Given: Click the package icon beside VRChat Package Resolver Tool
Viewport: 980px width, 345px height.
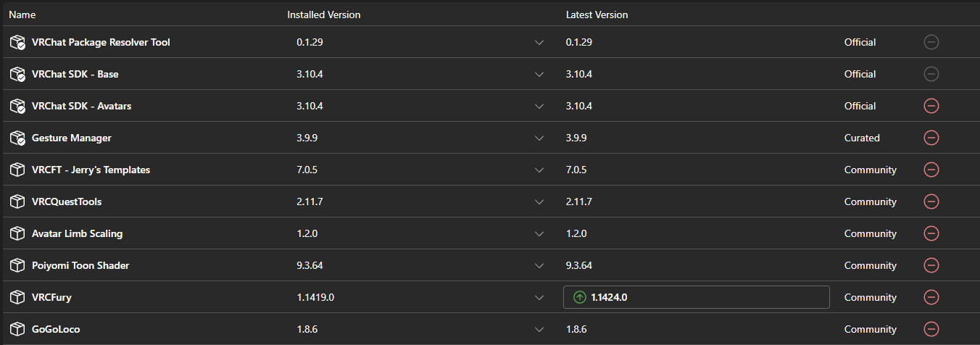Looking at the screenshot, I should click(17, 43).
